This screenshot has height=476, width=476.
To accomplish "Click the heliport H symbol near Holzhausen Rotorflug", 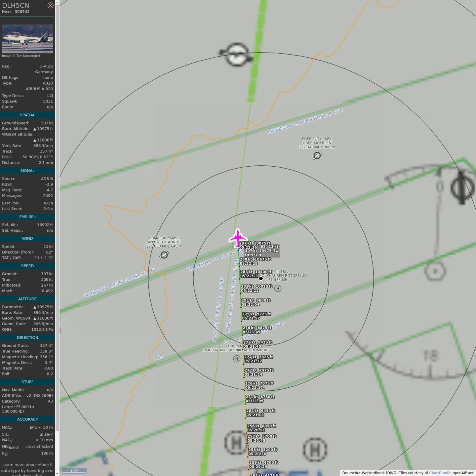I will [x=278, y=288].
